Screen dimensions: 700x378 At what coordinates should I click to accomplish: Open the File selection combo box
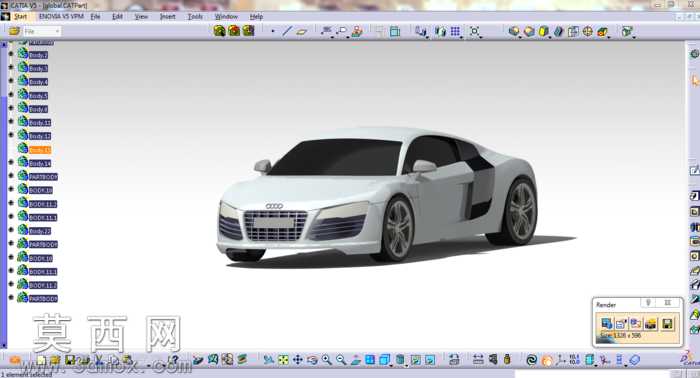coord(42,31)
